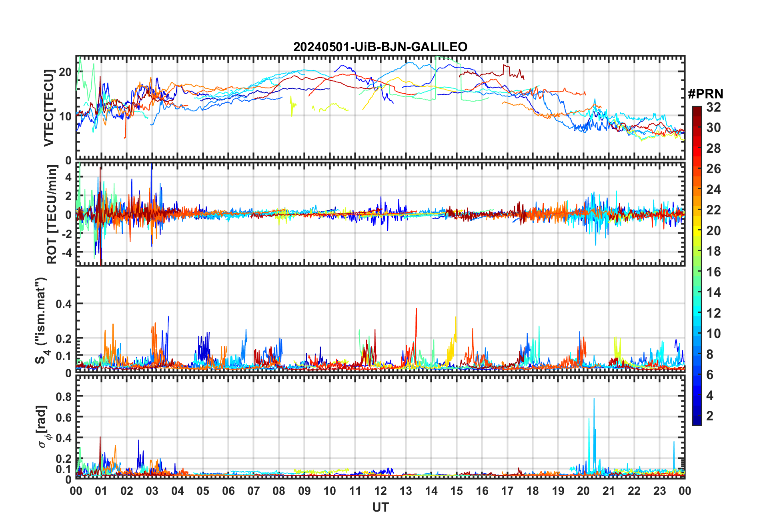
Task: Select tick label 16 on the PRN colorbar
Action: 713,272
